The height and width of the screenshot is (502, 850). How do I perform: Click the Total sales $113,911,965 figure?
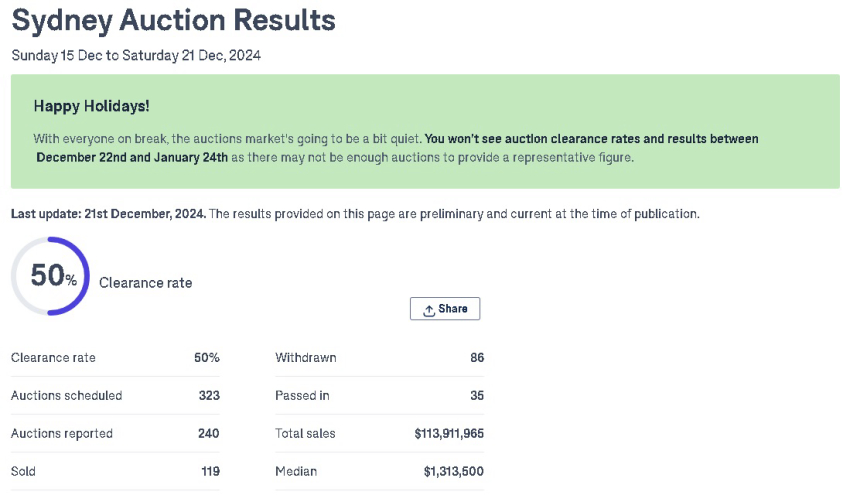(449, 434)
